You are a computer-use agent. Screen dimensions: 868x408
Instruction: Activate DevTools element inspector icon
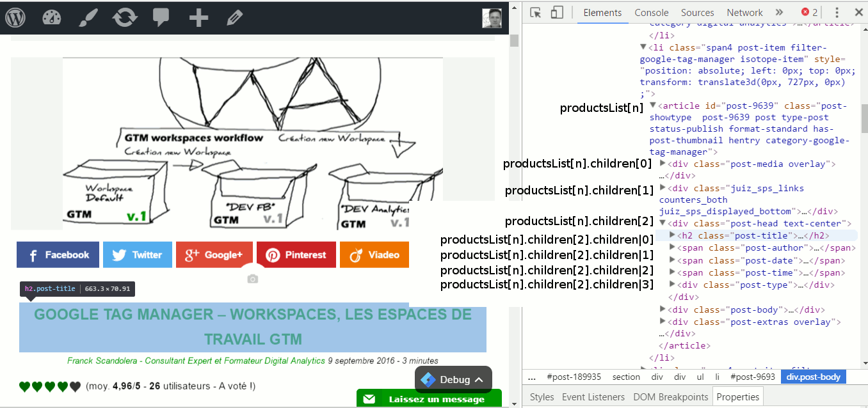[x=536, y=13]
